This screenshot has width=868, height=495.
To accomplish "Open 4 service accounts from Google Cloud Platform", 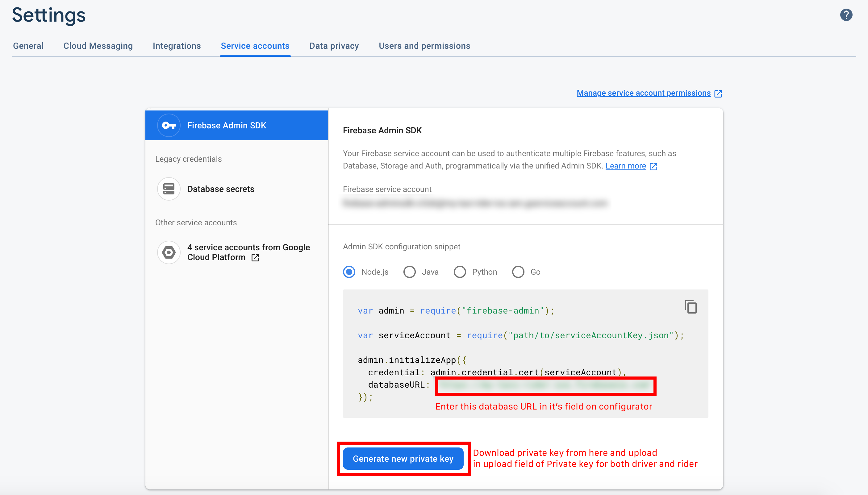I will point(237,252).
